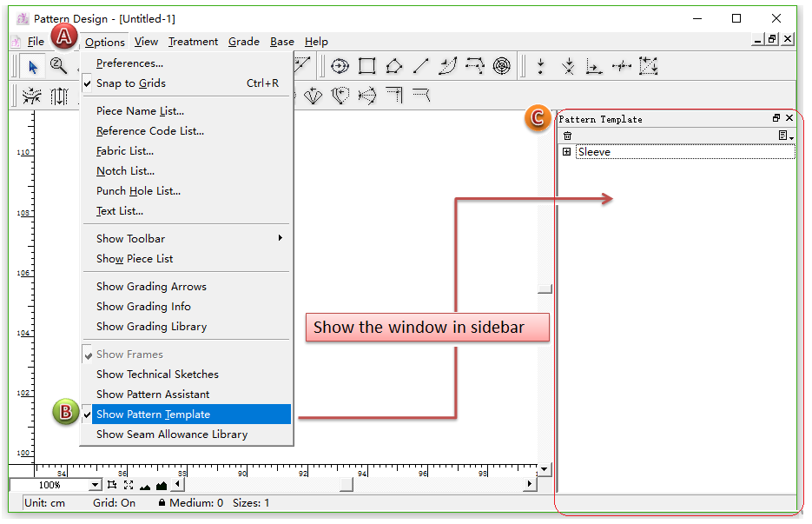Click the circle with crosshair tool
This screenshot has width=812, height=524.
click(340, 66)
